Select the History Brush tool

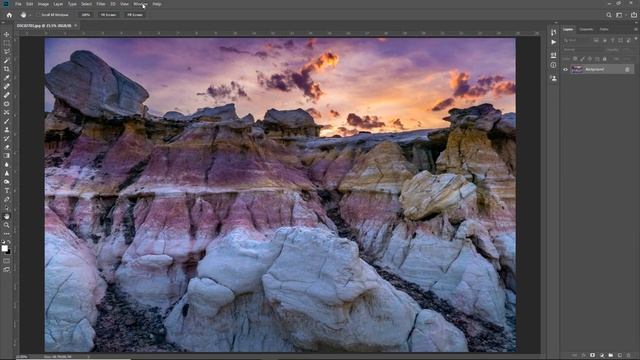(x=7, y=138)
